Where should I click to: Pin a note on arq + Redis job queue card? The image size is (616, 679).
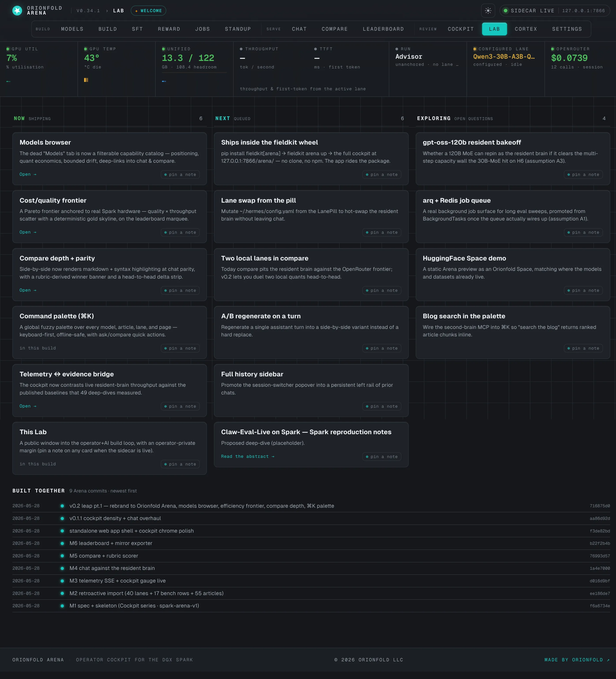tap(583, 232)
